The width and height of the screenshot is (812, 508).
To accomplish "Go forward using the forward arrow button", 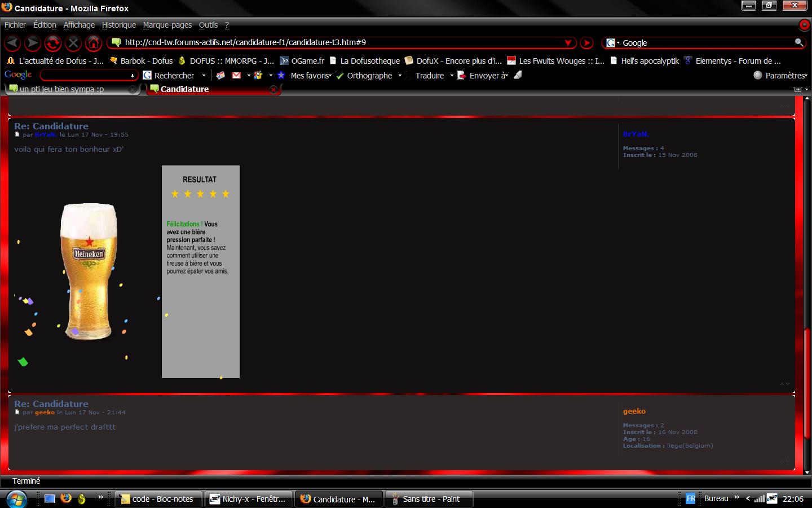I will pyautogui.click(x=33, y=43).
